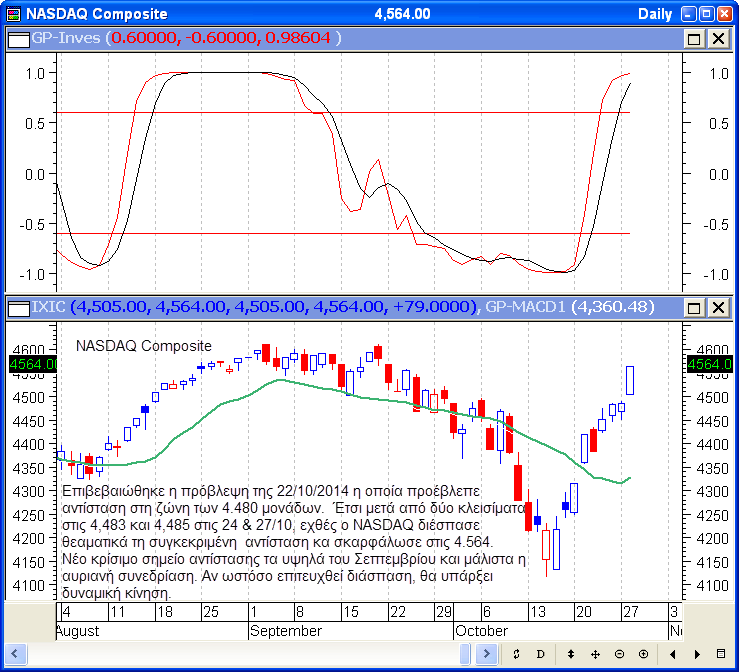Zoom in using the plus circle icon
The image size is (739, 672).
pyautogui.click(x=643, y=654)
